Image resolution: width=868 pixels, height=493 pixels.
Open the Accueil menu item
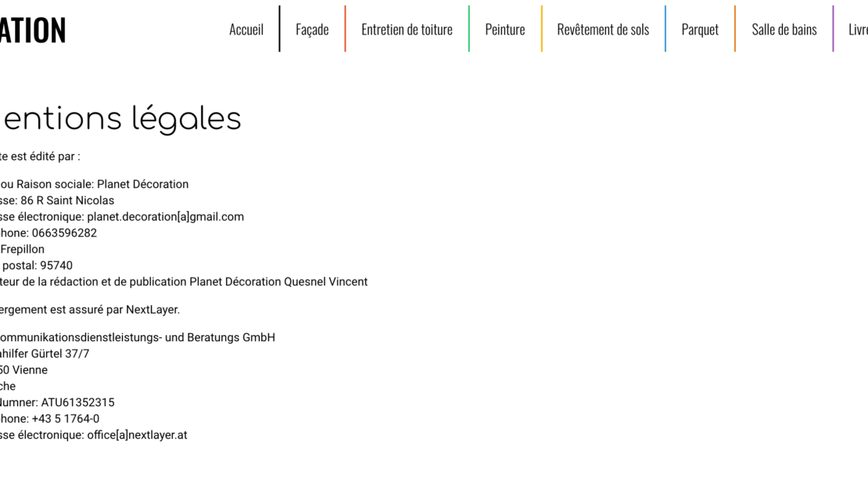[x=246, y=29]
